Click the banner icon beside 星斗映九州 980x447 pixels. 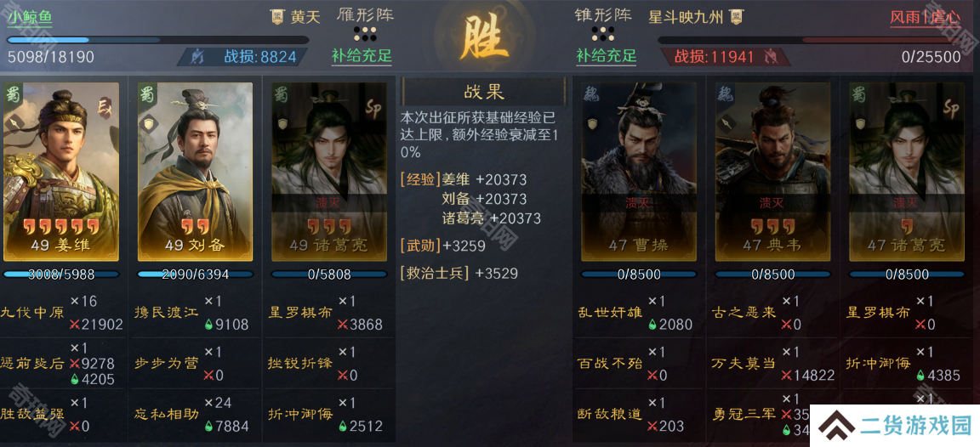pyautogui.click(x=736, y=17)
